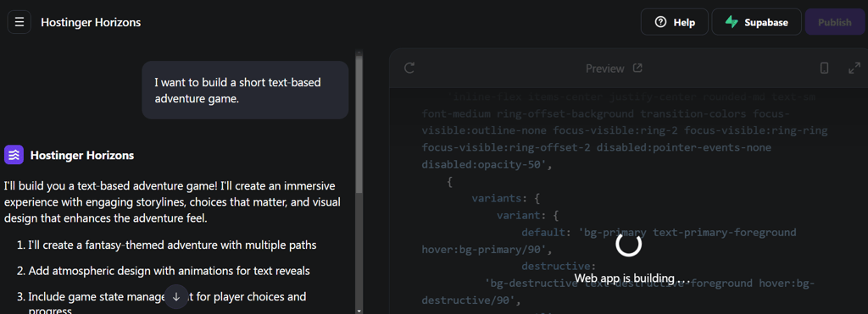The height and width of the screenshot is (314, 868).
Task: Click the scroll-down arrow button in chat
Action: point(176,297)
